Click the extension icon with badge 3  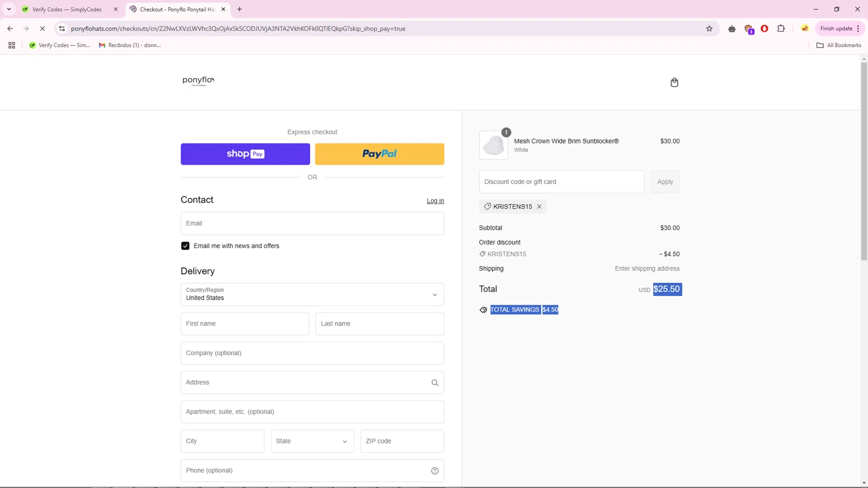(x=749, y=29)
